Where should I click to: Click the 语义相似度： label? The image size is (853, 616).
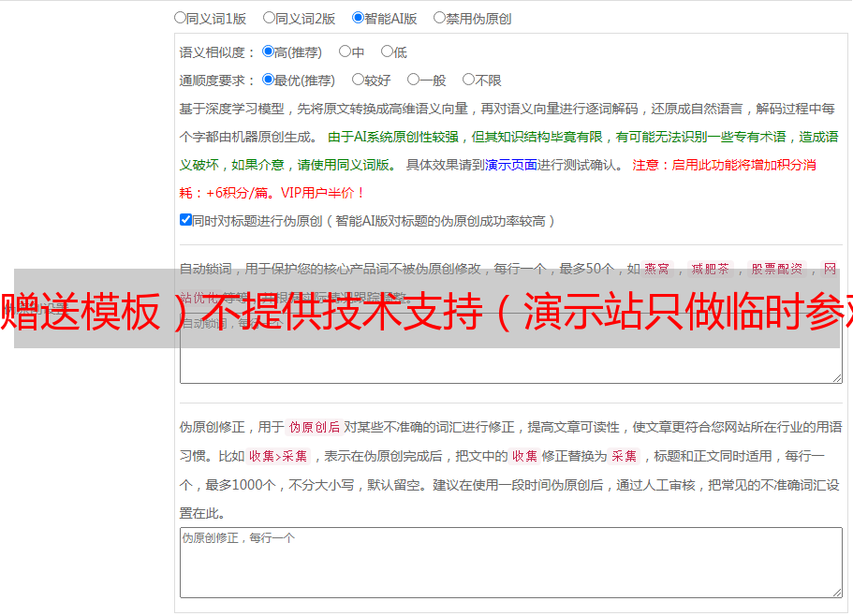[217, 52]
